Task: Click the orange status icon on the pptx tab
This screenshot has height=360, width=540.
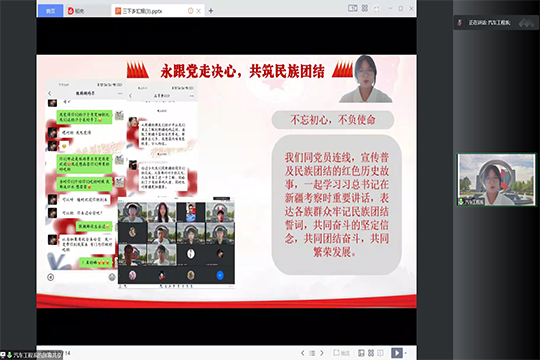Action: click(190, 11)
